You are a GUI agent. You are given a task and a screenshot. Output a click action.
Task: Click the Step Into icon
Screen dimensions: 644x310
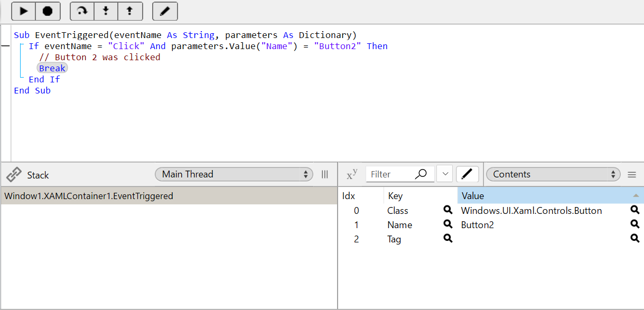point(106,11)
